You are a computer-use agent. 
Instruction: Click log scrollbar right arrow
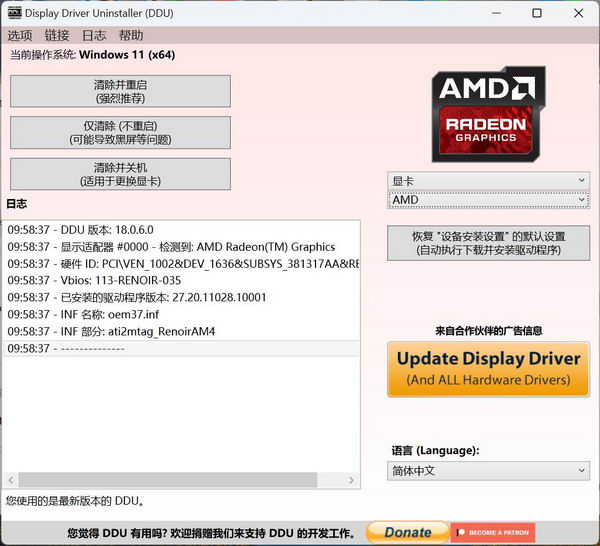pos(351,480)
